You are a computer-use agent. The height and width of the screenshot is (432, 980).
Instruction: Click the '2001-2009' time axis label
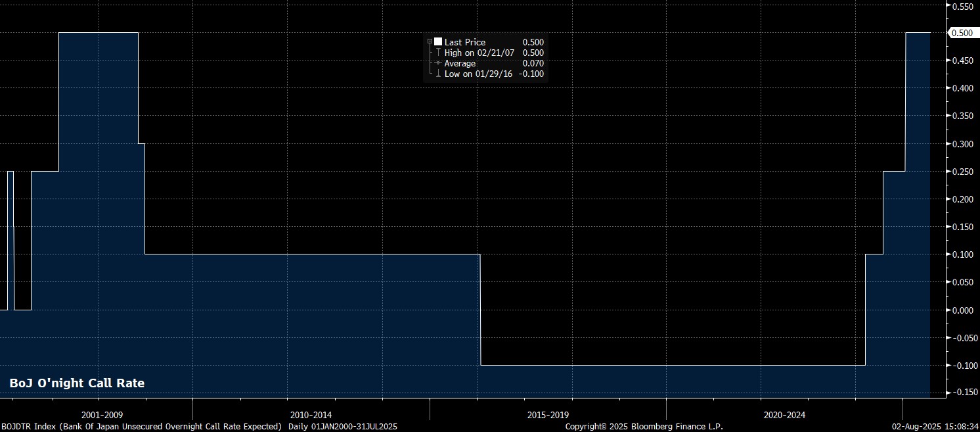point(102,416)
